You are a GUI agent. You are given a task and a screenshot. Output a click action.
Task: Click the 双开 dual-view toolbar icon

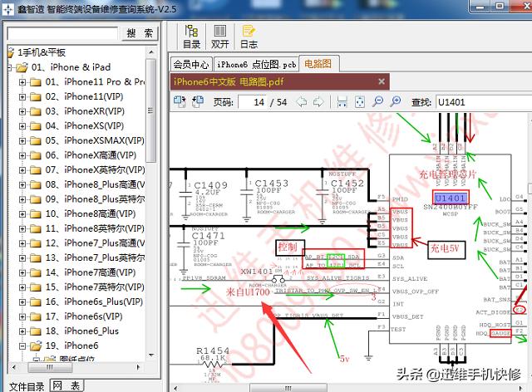tap(220, 37)
